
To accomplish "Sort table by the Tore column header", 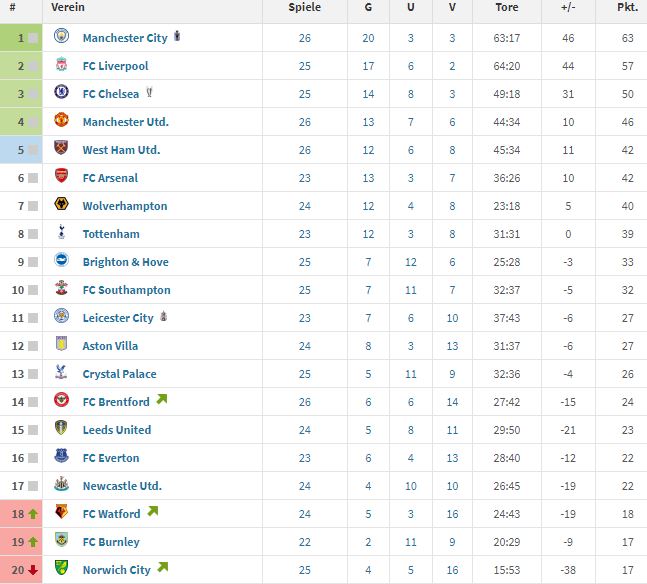I will click(x=507, y=7).
